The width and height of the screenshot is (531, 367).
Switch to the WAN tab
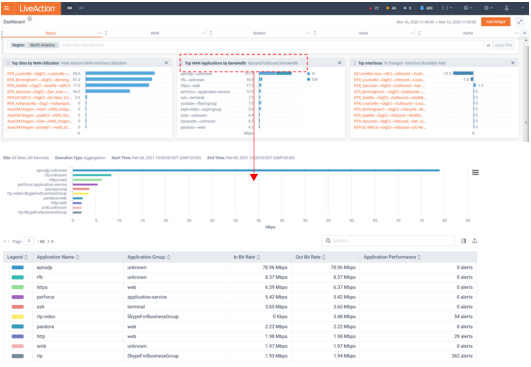[154, 33]
